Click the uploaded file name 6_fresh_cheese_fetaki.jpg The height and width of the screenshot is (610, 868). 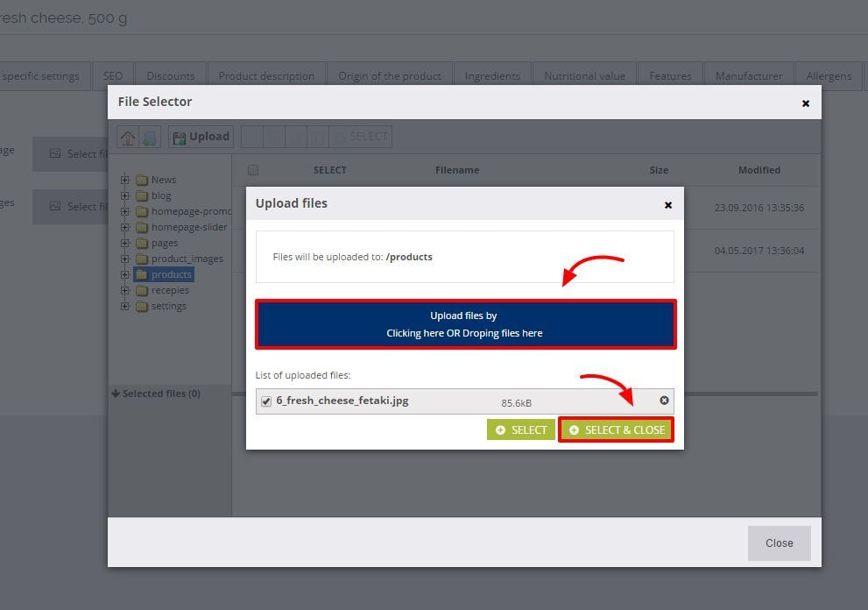(342, 401)
